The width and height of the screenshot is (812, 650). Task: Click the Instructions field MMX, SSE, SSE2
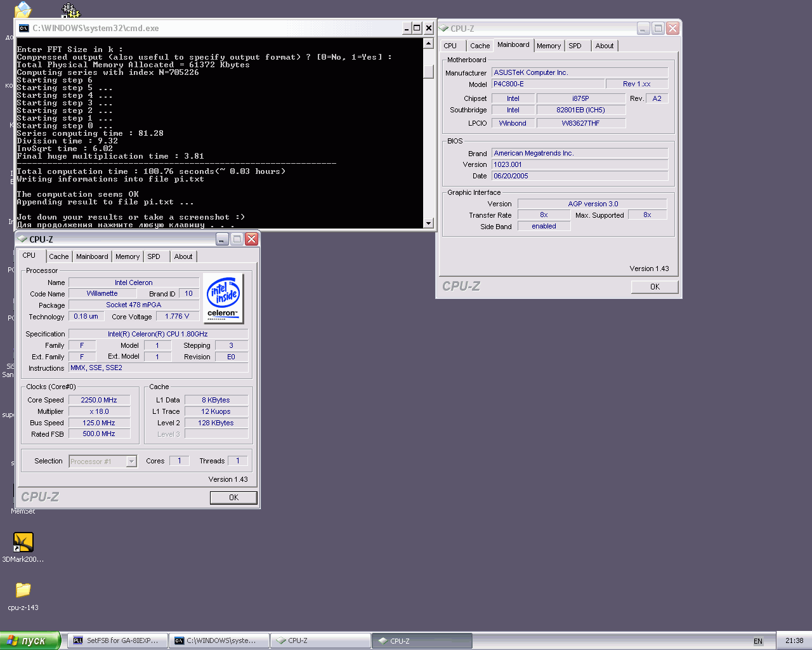click(x=159, y=368)
